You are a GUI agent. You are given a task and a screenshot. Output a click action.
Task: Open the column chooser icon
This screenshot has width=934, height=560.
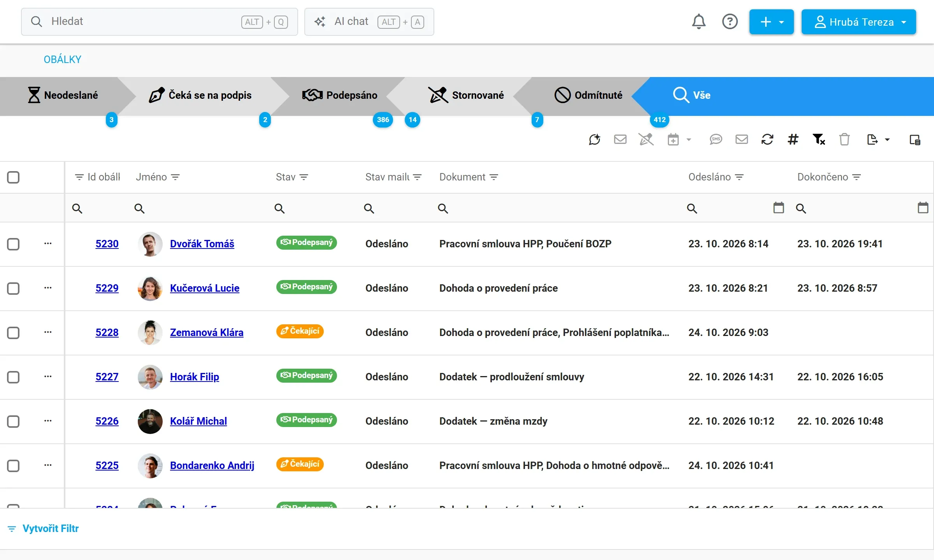(915, 140)
